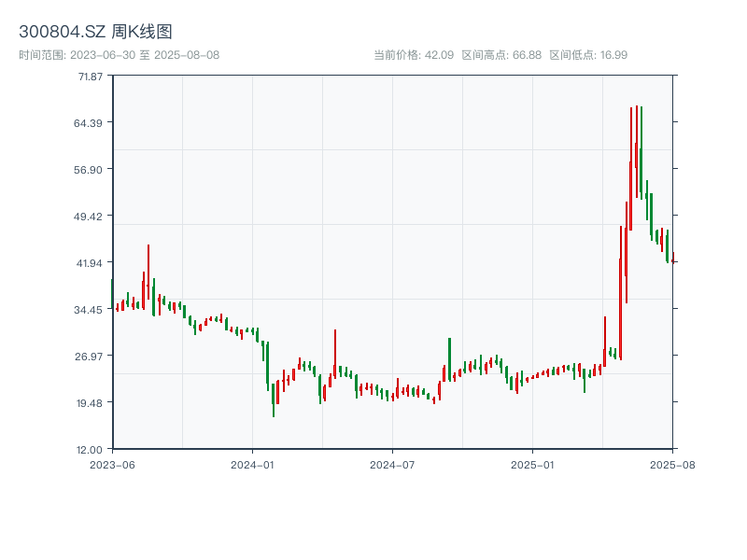Click the 时间范围 2023-06-30 至 2025-08-08 text
Viewport: 747px width, 560px height.
tap(120, 55)
